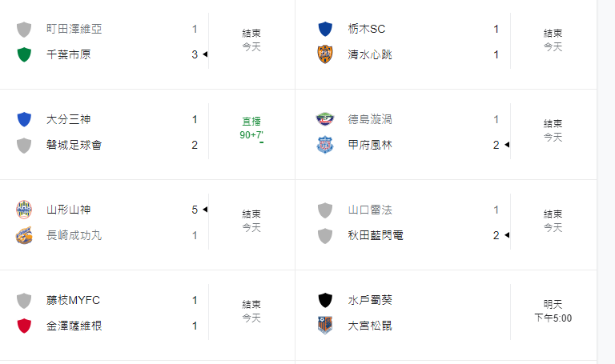Open the live match 直播 90+7' status

click(251, 129)
